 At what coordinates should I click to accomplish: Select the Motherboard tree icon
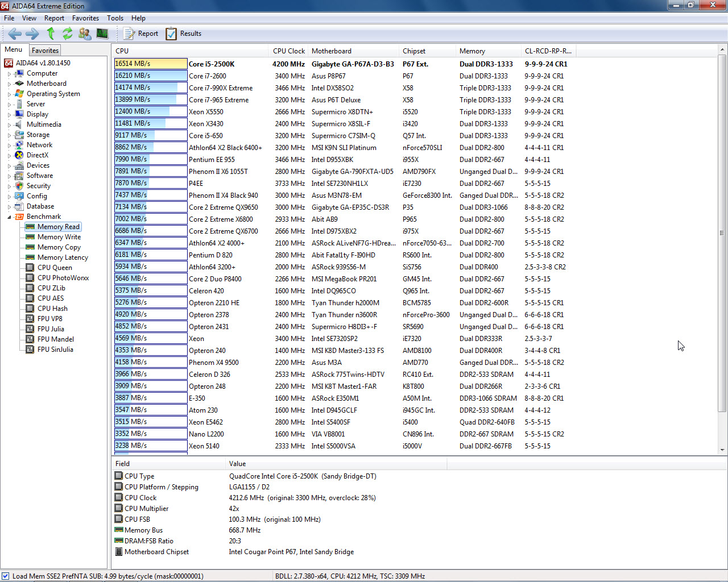click(19, 84)
